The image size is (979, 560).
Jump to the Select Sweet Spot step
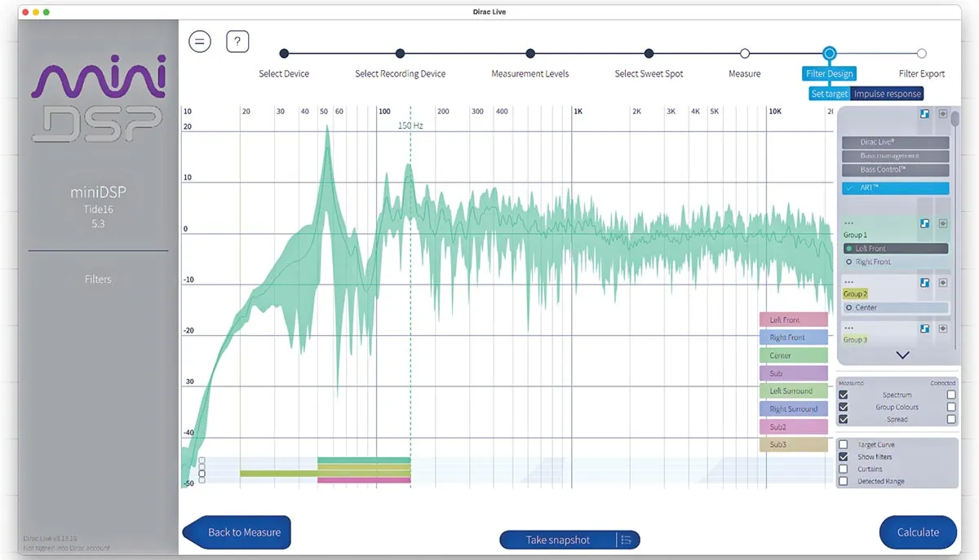coord(649,54)
